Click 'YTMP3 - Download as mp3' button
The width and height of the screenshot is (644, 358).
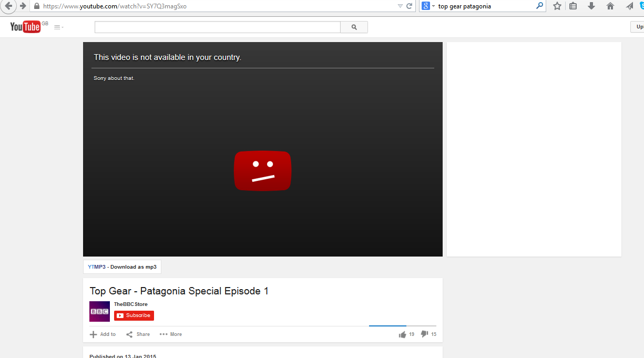[x=122, y=267]
